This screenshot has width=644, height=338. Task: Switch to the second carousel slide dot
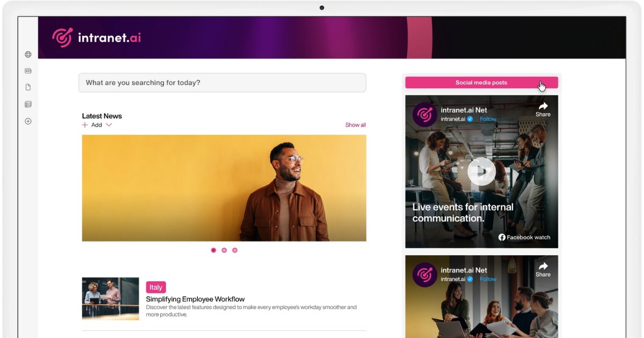pos(224,250)
